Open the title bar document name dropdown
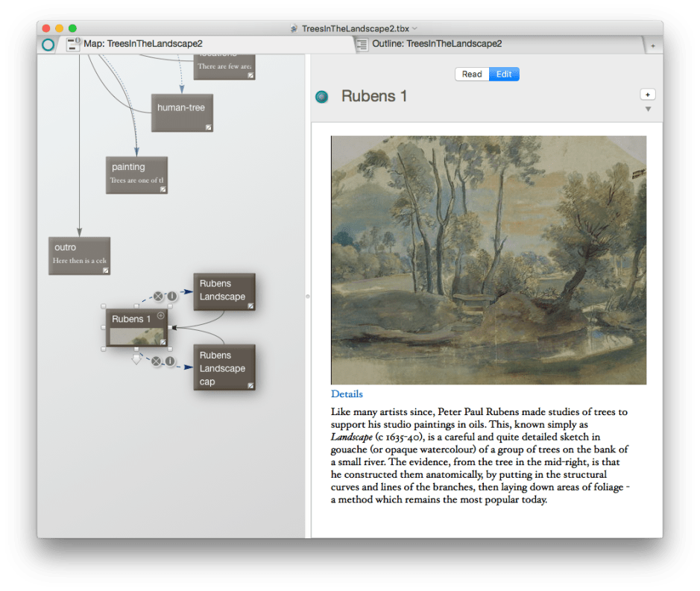The height and width of the screenshot is (591, 700). (414, 28)
